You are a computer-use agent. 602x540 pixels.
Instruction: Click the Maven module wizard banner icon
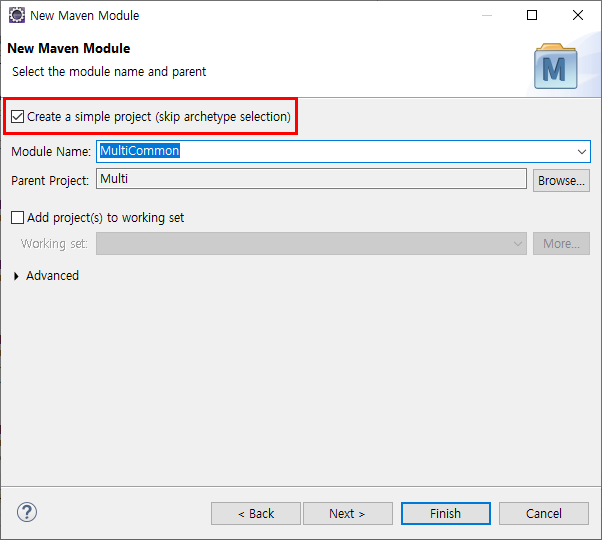tap(556, 66)
